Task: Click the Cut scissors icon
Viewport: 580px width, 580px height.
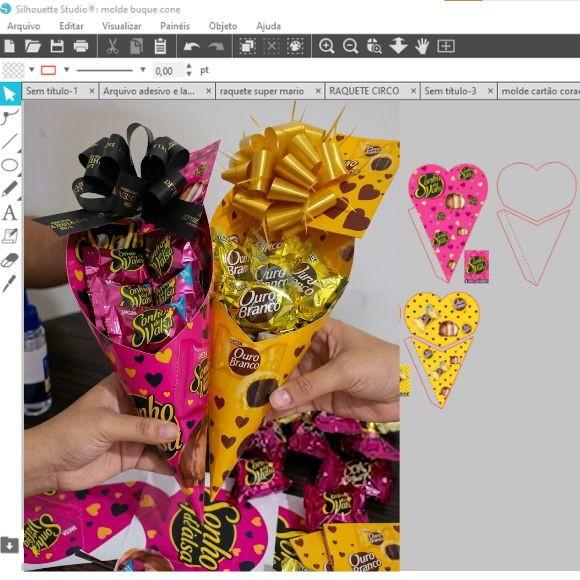Action: click(x=112, y=46)
